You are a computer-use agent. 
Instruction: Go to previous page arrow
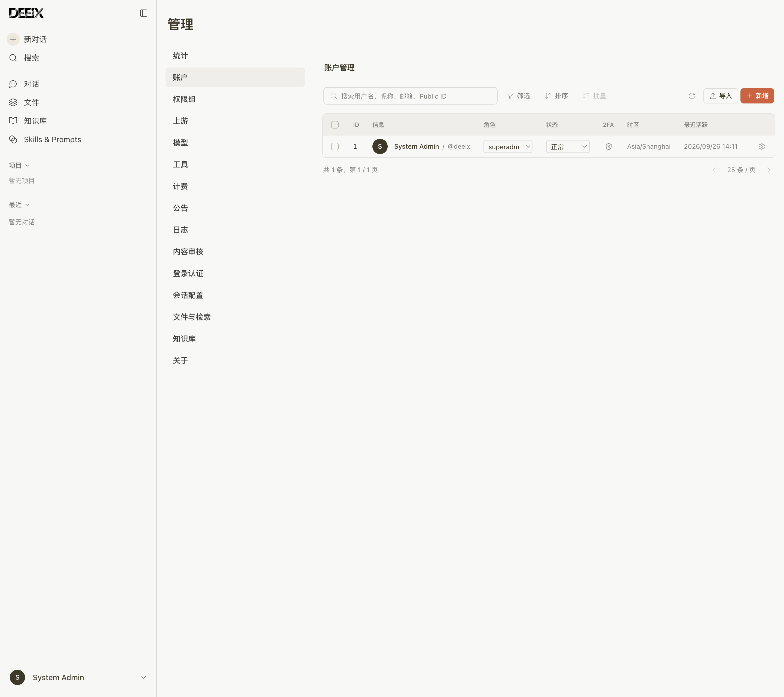pyautogui.click(x=714, y=170)
